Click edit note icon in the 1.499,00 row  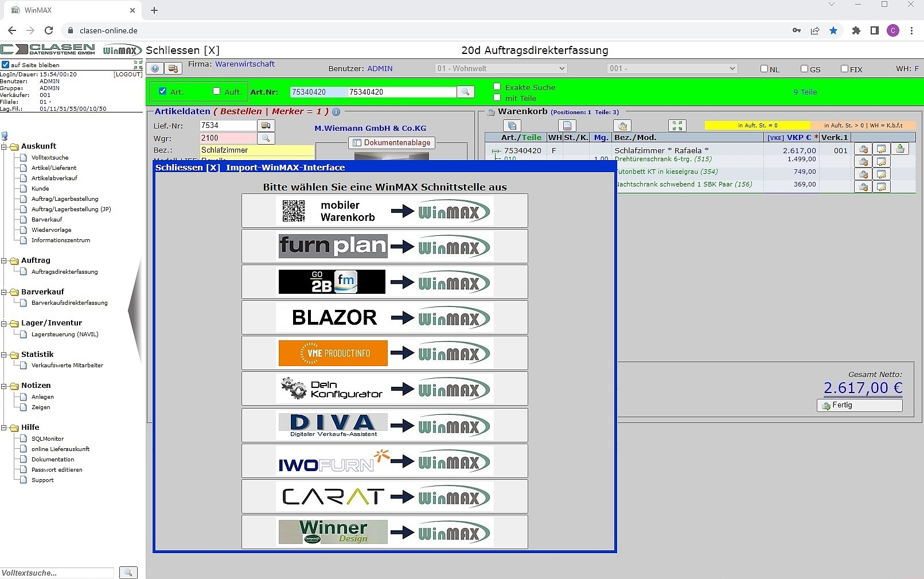coord(882,162)
